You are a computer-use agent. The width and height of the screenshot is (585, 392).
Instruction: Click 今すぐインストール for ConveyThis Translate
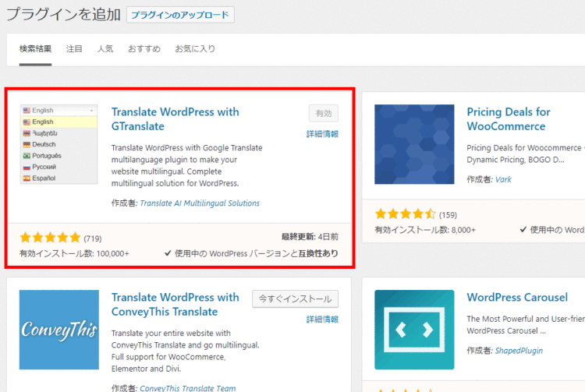(295, 298)
